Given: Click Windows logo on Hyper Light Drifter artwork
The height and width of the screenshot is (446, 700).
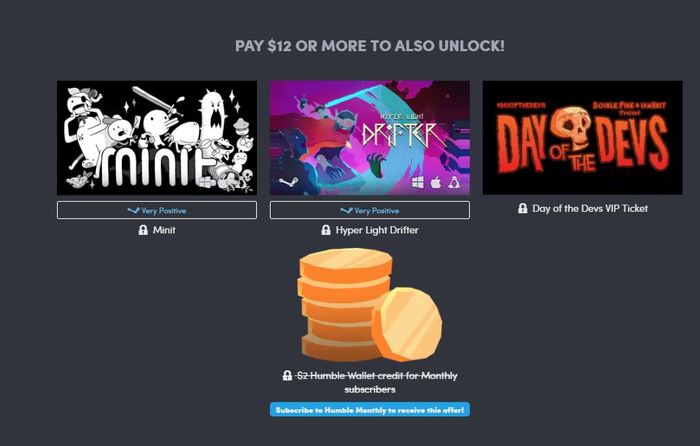Looking at the screenshot, I should pos(417,182).
